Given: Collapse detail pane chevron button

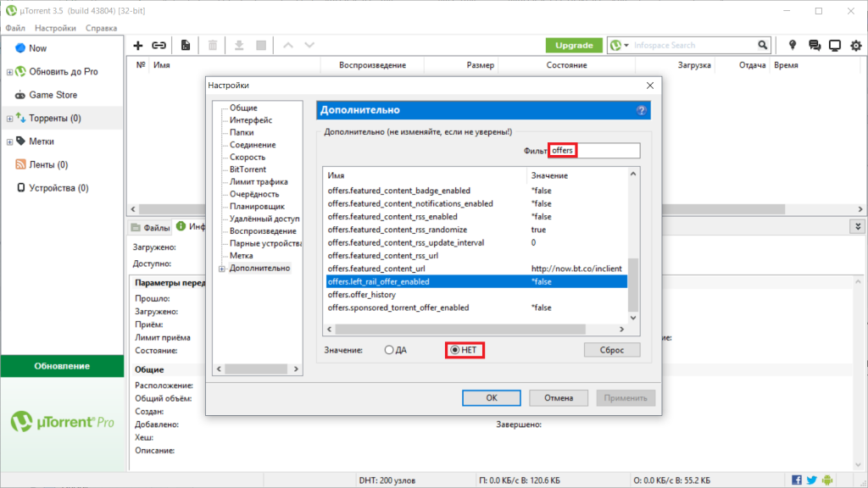Looking at the screenshot, I should tap(858, 227).
